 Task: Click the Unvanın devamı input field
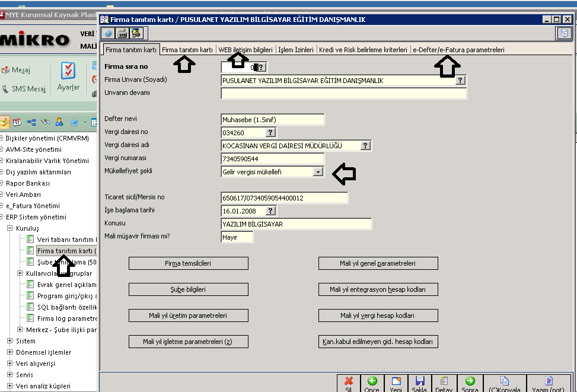344,94
